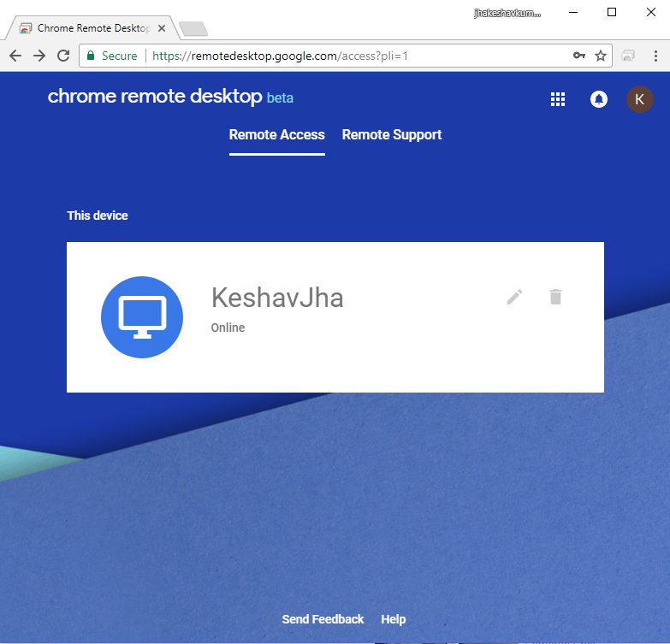Switch to the Remote Access tab

tap(277, 134)
